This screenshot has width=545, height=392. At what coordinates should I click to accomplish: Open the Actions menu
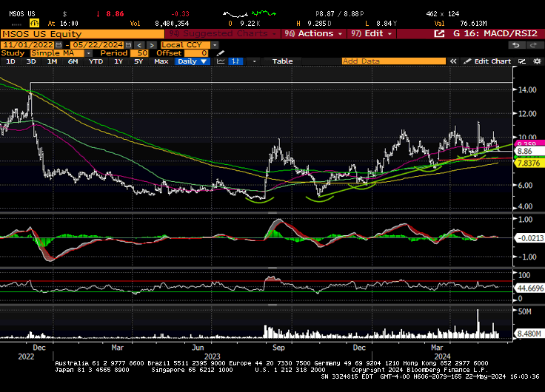coord(314,34)
